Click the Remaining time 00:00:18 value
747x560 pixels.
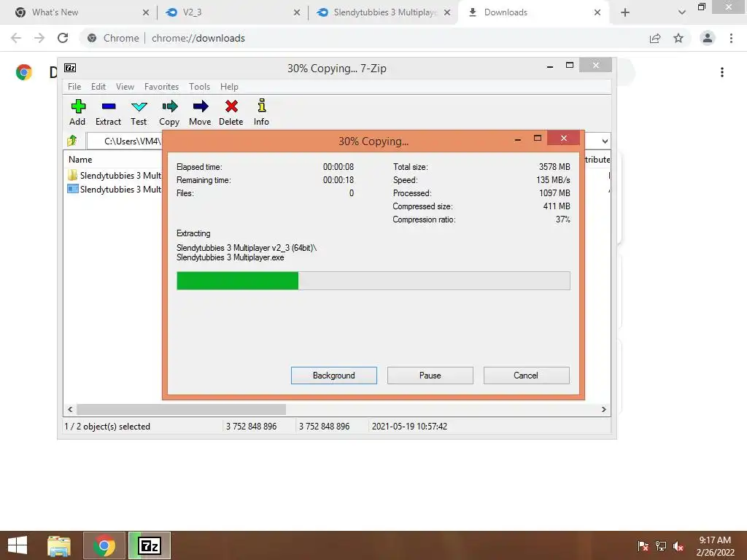338,180
